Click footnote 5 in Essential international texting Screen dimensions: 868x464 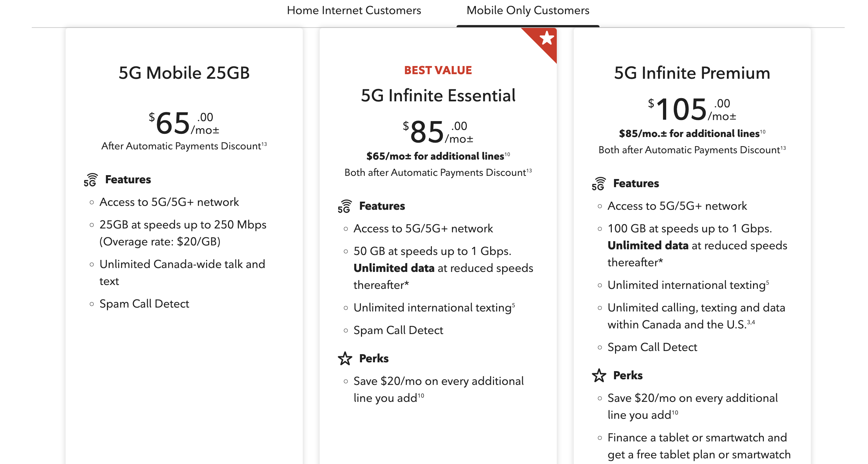513,305
